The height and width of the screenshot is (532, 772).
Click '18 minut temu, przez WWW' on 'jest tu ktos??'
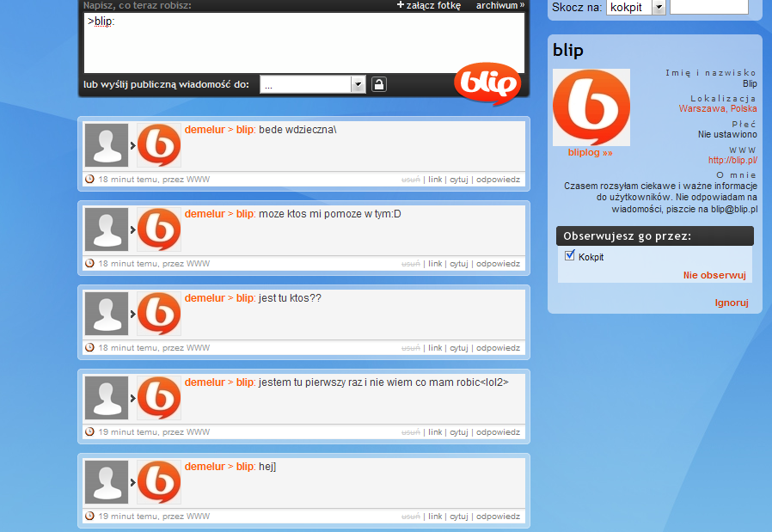(x=154, y=348)
